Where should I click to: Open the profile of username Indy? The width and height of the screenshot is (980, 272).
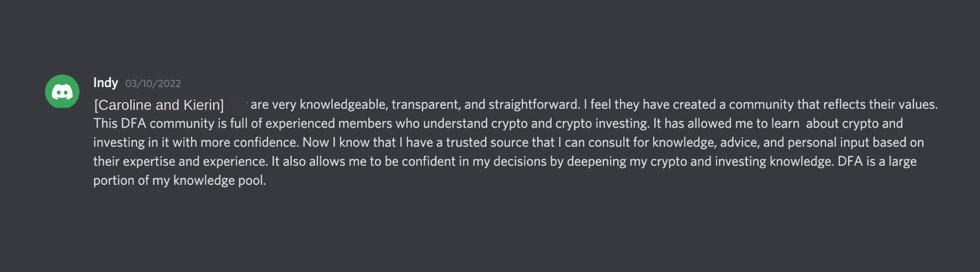click(105, 83)
